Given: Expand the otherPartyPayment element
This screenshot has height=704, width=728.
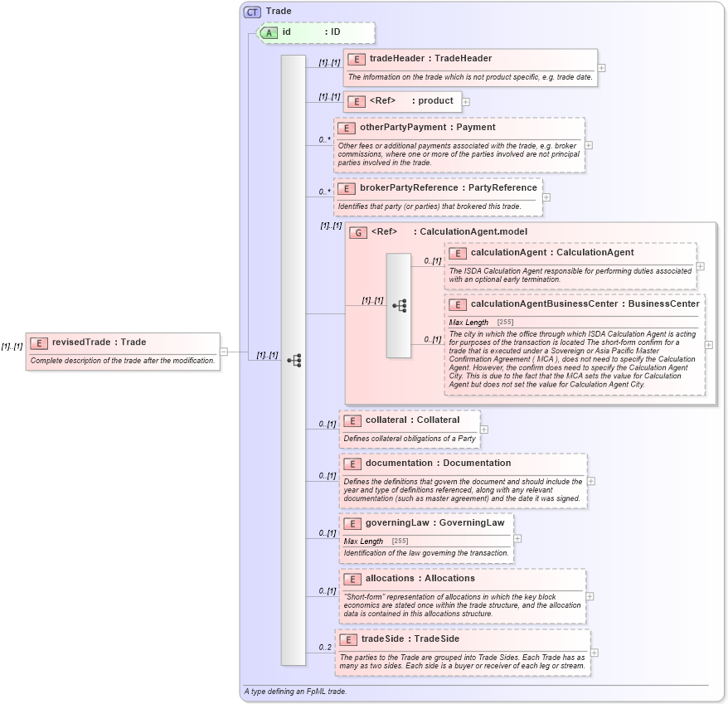Looking at the screenshot, I should (588, 145).
